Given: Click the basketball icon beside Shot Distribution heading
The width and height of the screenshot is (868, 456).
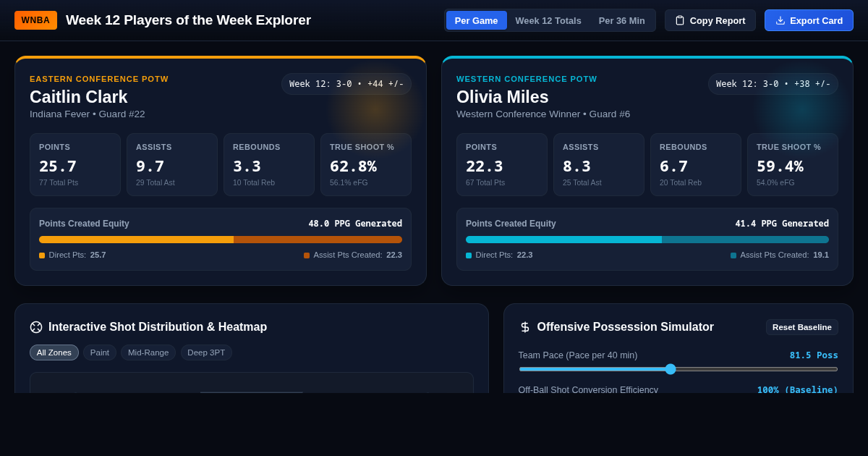Looking at the screenshot, I should point(36,327).
